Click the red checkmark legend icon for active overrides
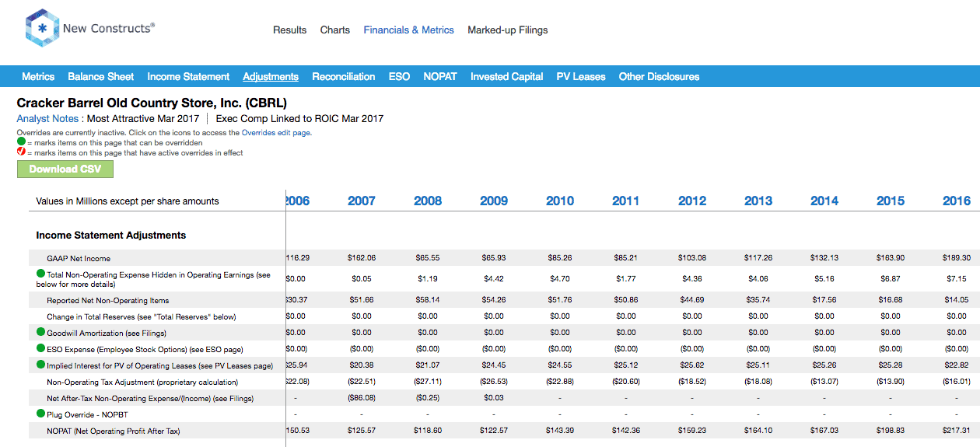Viewport: 980px width, 447px height. click(21, 152)
